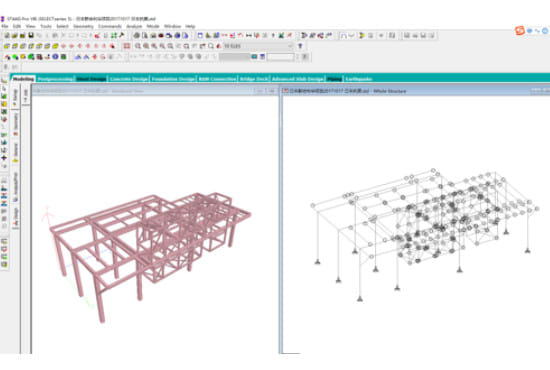This screenshot has width=550, height=370.
Task: Open the Geometry menu
Action: [83, 26]
